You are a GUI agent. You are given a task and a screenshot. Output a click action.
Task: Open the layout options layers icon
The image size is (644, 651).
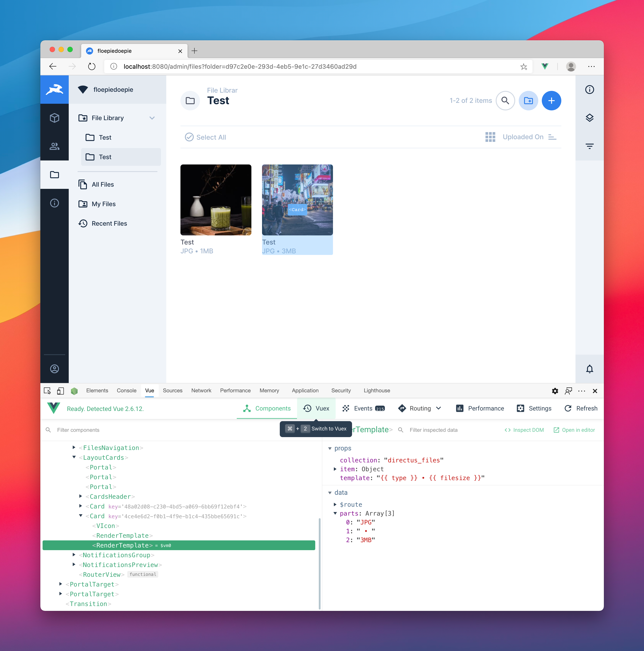(589, 118)
